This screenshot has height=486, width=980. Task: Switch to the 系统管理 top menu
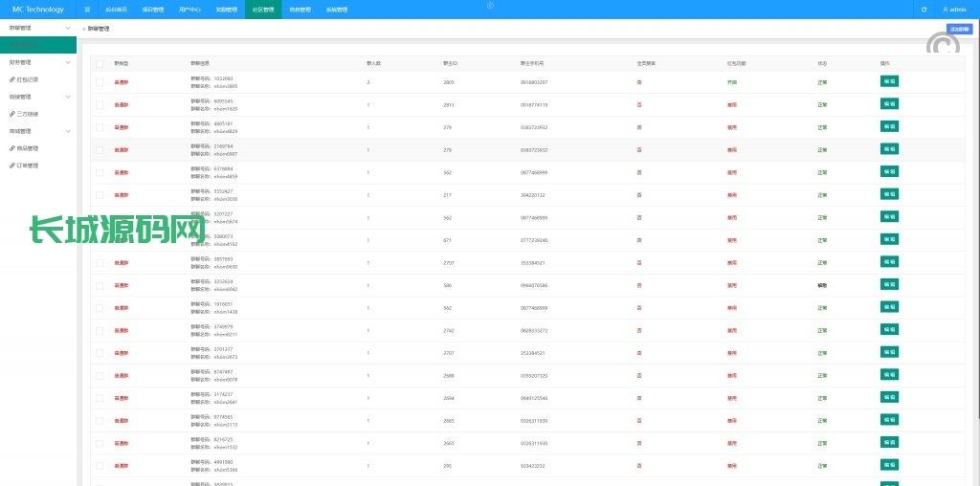click(x=337, y=10)
